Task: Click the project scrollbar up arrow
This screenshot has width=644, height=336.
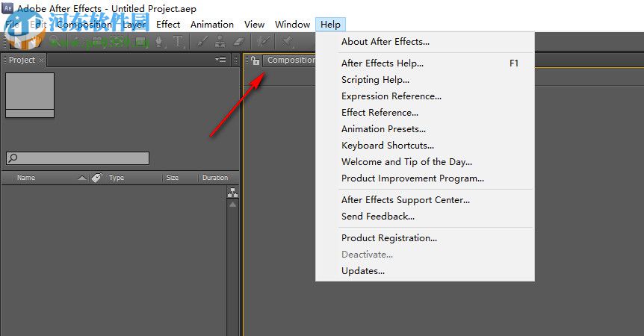Action: coord(232,205)
